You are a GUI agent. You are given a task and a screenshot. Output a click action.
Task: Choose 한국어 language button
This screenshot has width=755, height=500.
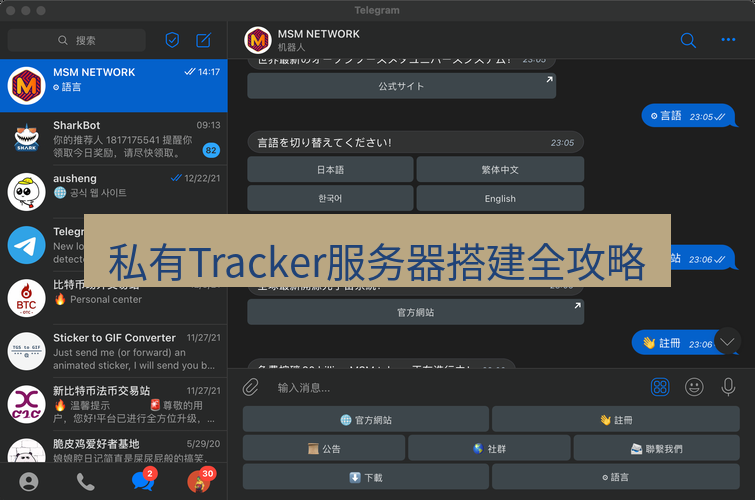330,198
